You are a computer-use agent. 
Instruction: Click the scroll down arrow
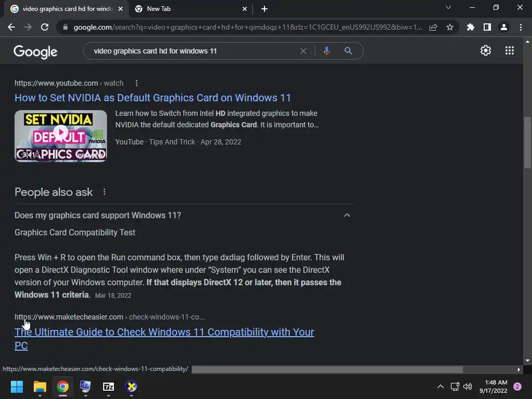pyautogui.click(x=527, y=361)
